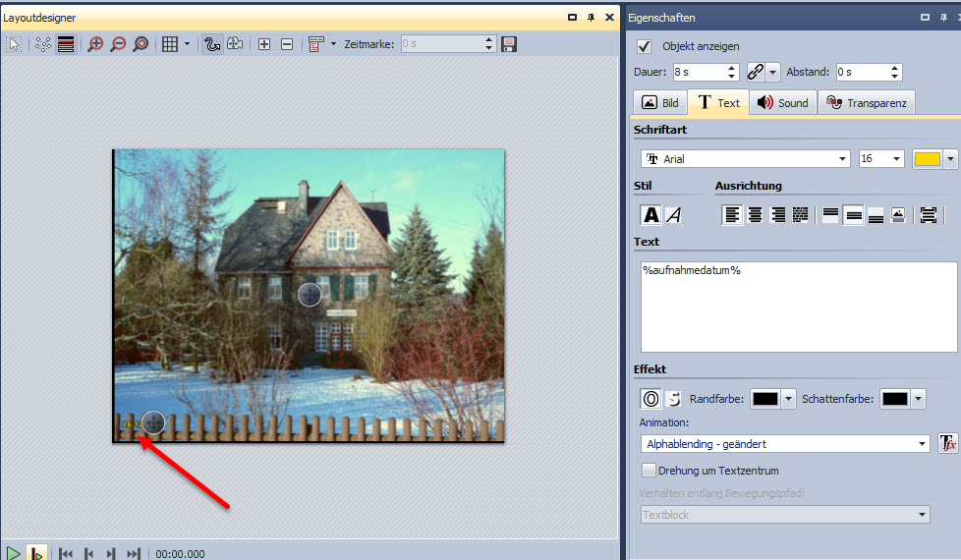Click the yellow font color swatch
Image resolution: width=961 pixels, height=560 pixels.
click(x=927, y=159)
